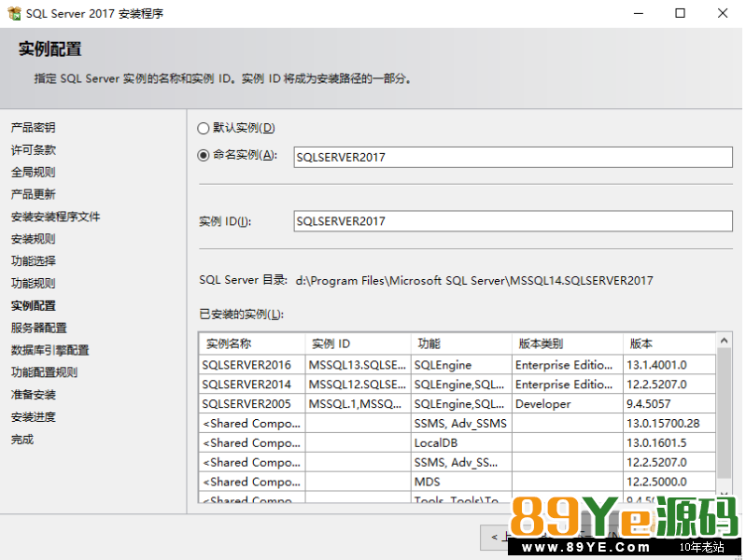Click the SQL Server directory path text
Image resolution: width=746 pixels, height=560 pixels.
(x=474, y=281)
